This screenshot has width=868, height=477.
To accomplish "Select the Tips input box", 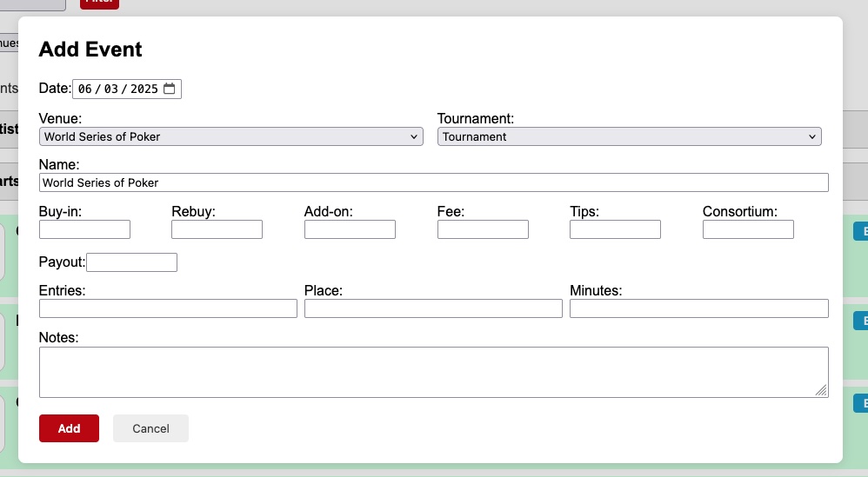I will [x=615, y=229].
